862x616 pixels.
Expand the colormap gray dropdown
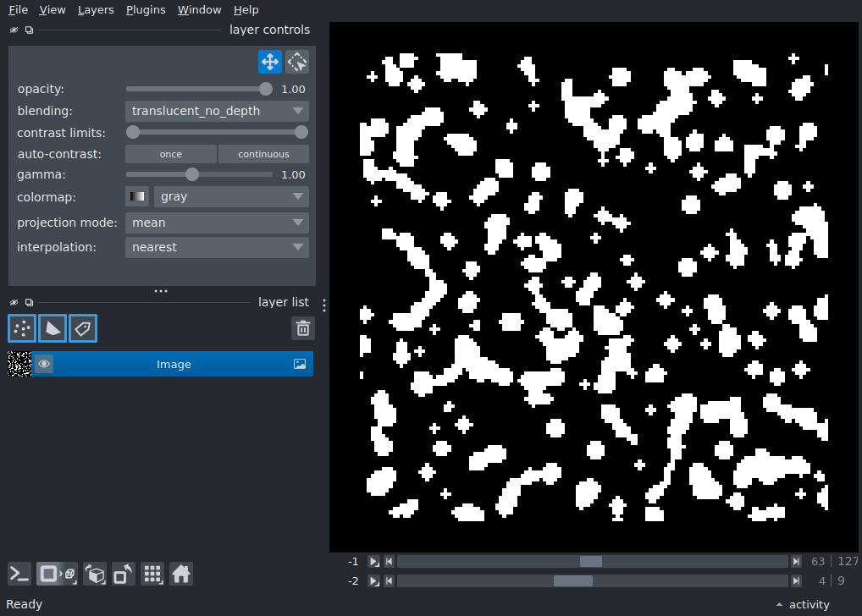231,196
